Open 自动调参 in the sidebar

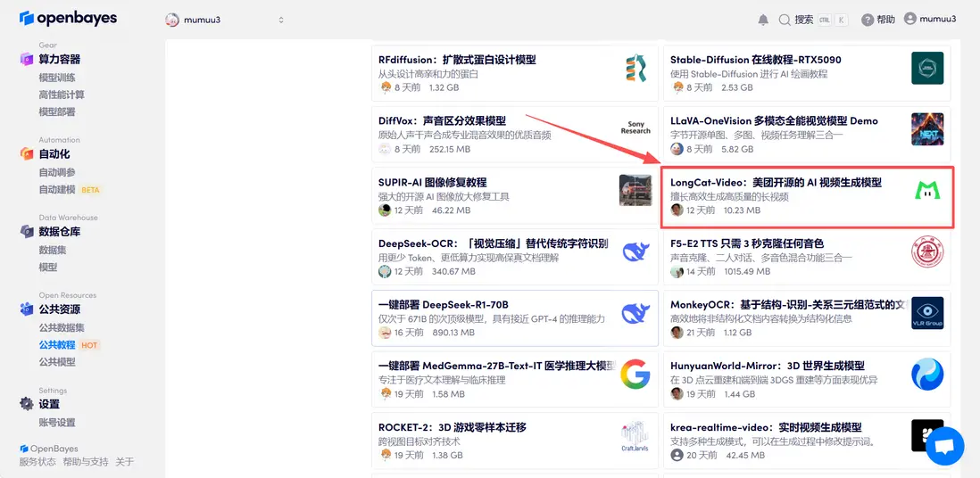[57, 172]
